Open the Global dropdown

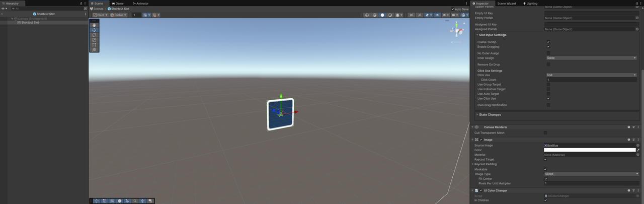(x=118, y=15)
